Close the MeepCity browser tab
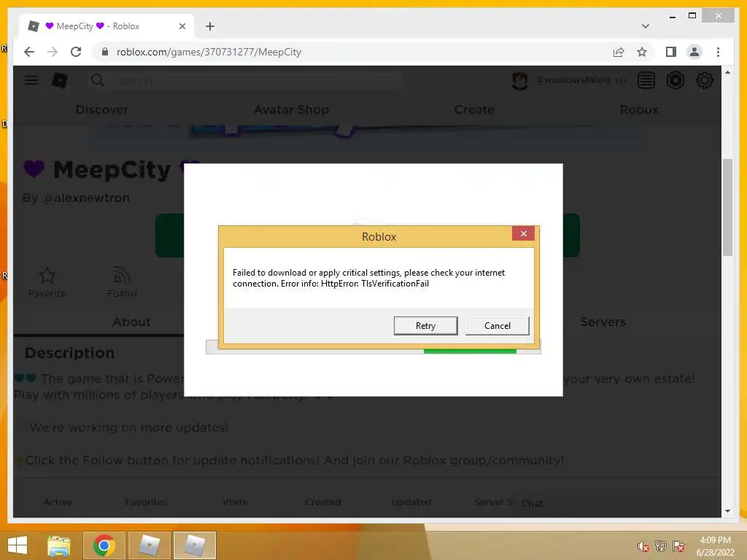747x560 pixels. (182, 26)
